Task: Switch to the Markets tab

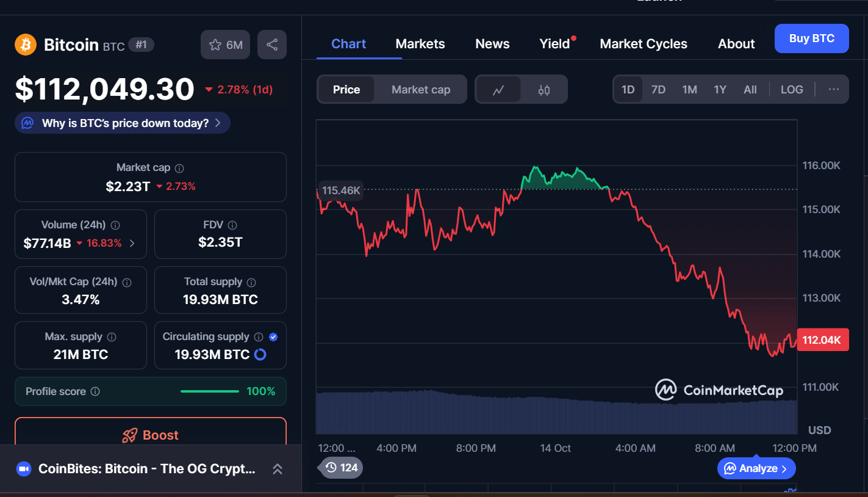Action: (x=420, y=44)
